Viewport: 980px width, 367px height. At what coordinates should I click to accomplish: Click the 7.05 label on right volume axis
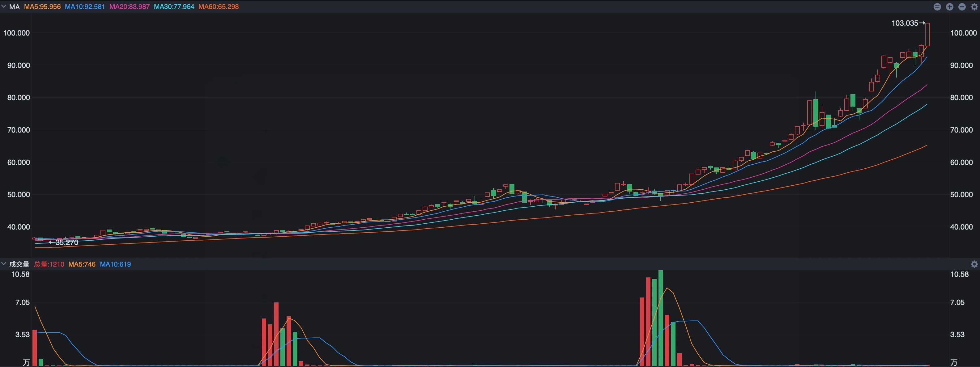(957, 302)
